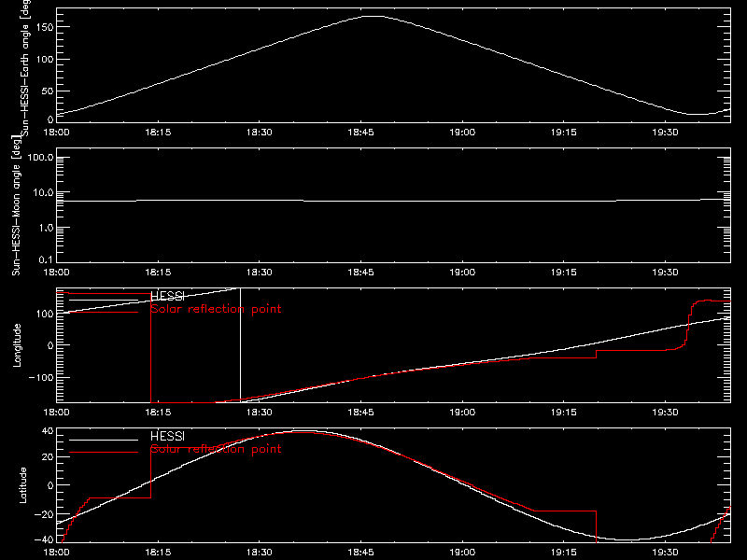Viewport: 747px width, 560px height.
Task: Click the "19:30" tick below Latitude plot
Action: [x=665, y=553]
